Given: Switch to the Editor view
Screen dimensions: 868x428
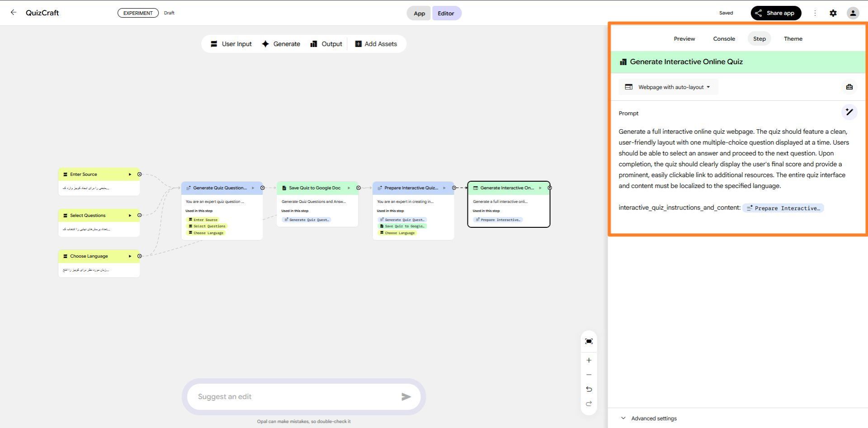Looking at the screenshot, I should click(x=446, y=13).
